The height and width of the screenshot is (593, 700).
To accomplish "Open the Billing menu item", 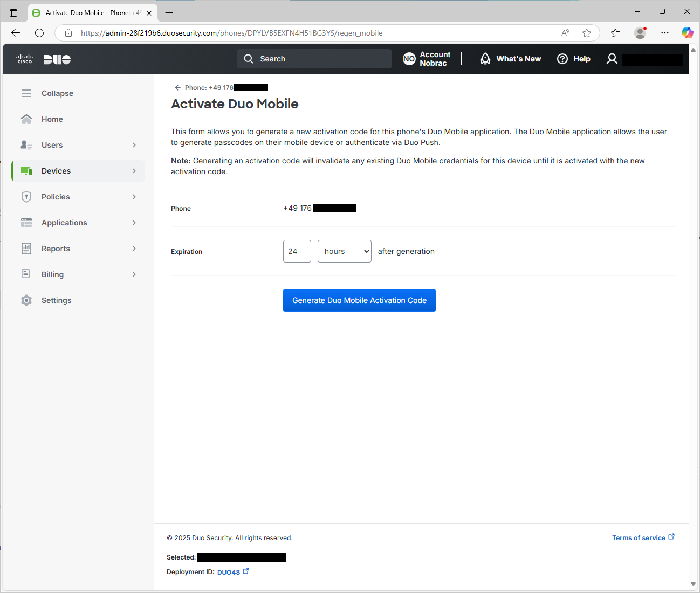I will coord(78,274).
